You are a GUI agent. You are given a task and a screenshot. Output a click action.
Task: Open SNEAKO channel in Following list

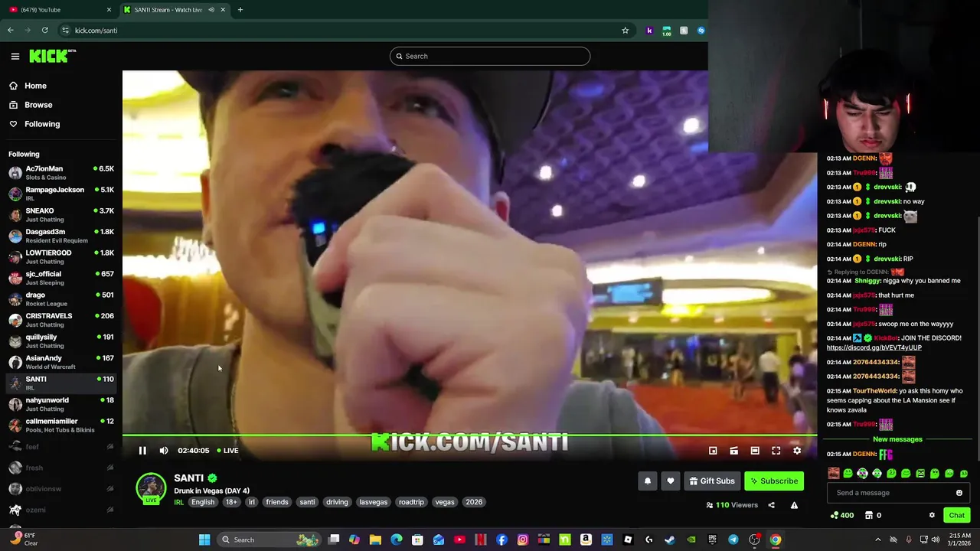click(61, 214)
